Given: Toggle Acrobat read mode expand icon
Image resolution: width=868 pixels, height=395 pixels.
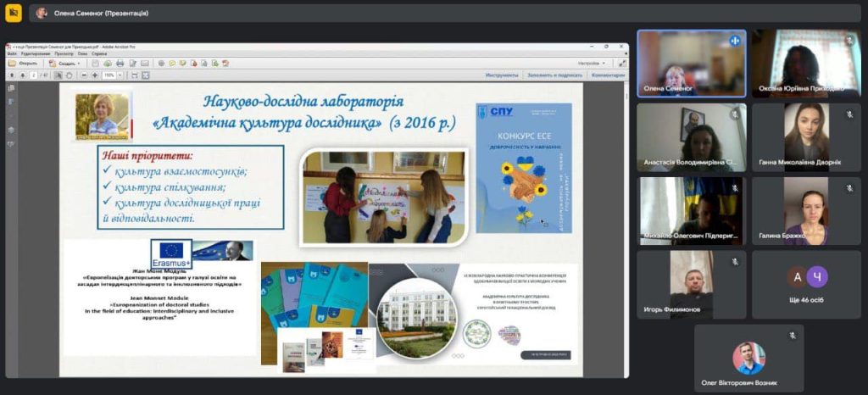Looking at the screenshot, I should 620,63.
